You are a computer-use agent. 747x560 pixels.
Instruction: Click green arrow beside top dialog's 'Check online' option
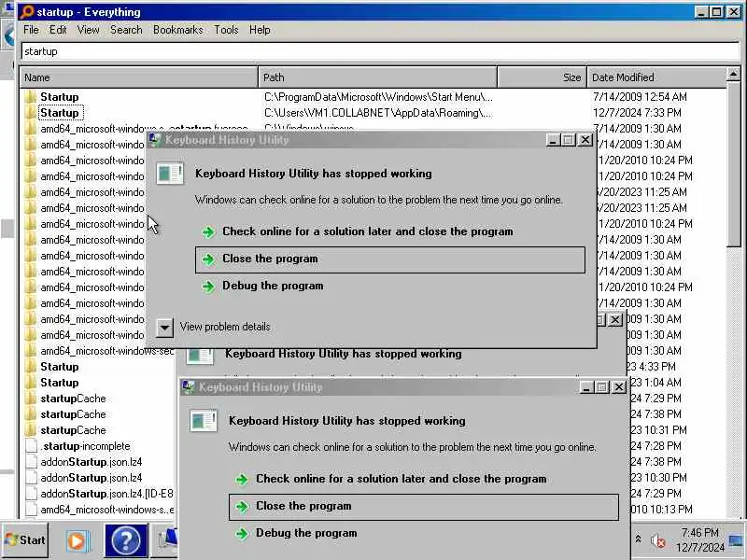207,232
